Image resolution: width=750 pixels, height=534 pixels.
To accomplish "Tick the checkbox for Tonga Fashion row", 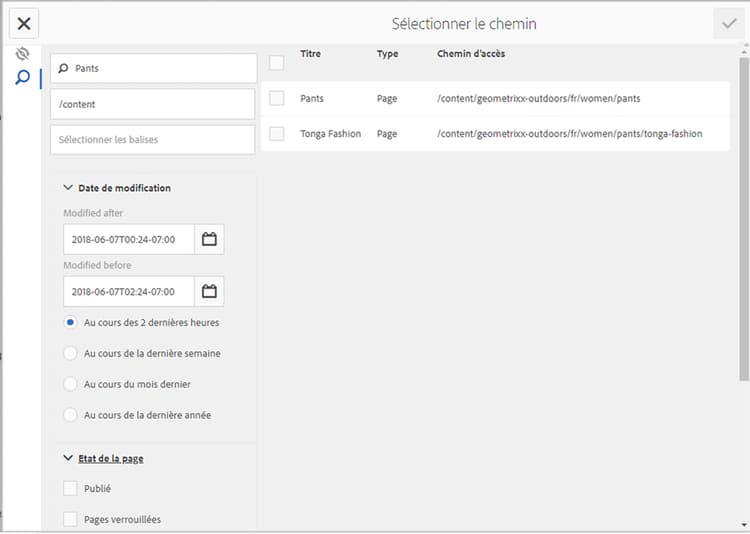I will click(x=277, y=133).
